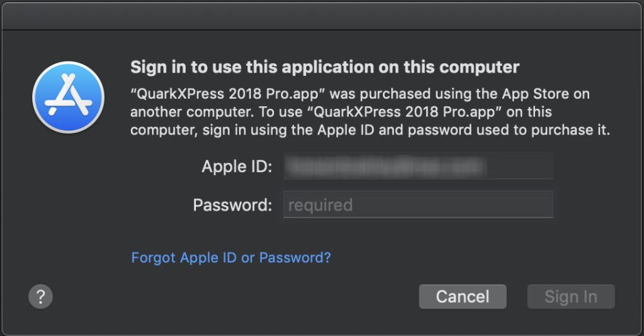Screen dimensions: 644x336
Task: Click the line starting "another computer. To use"
Action: pyautogui.click(x=341, y=111)
